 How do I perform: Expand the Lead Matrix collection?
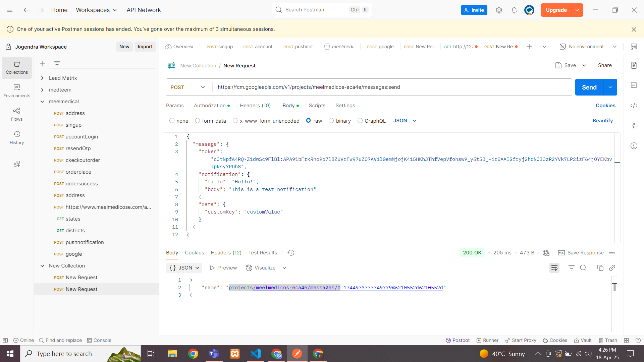pos(42,78)
